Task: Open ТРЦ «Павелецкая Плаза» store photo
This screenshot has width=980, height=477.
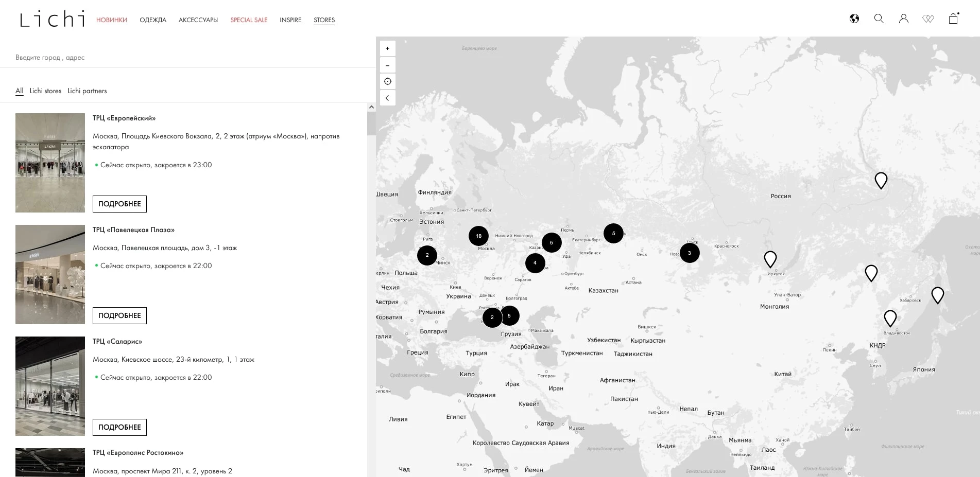Action: (x=50, y=274)
